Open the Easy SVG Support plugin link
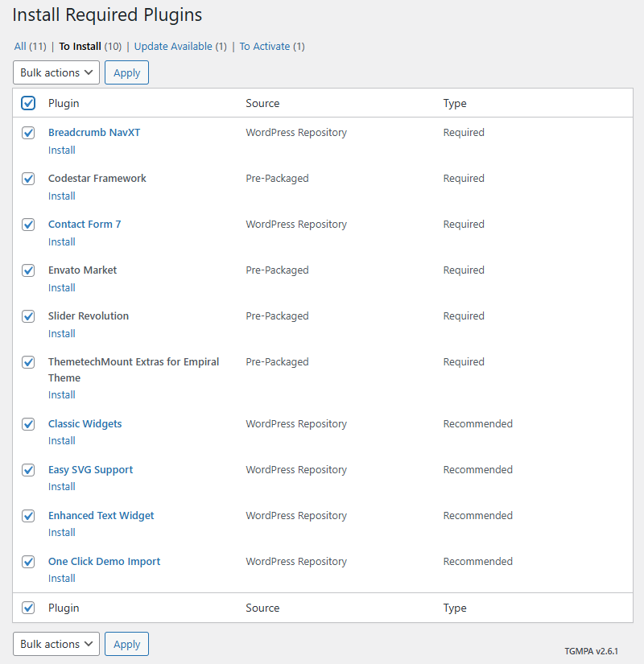The image size is (644, 664). point(91,469)
